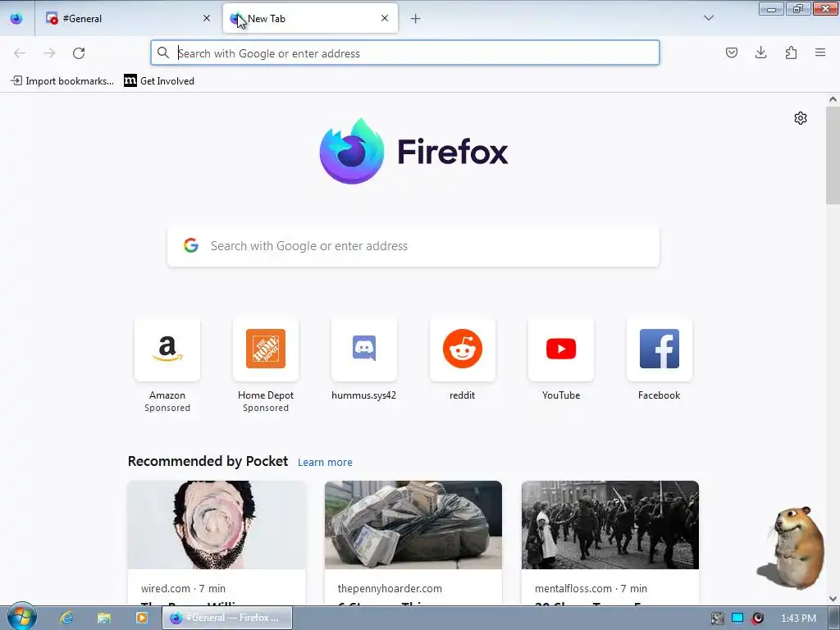840x630 pixels.
Task: Click the Firefox taskbar button
Action: pyautogui.click(x=228, y=618)
